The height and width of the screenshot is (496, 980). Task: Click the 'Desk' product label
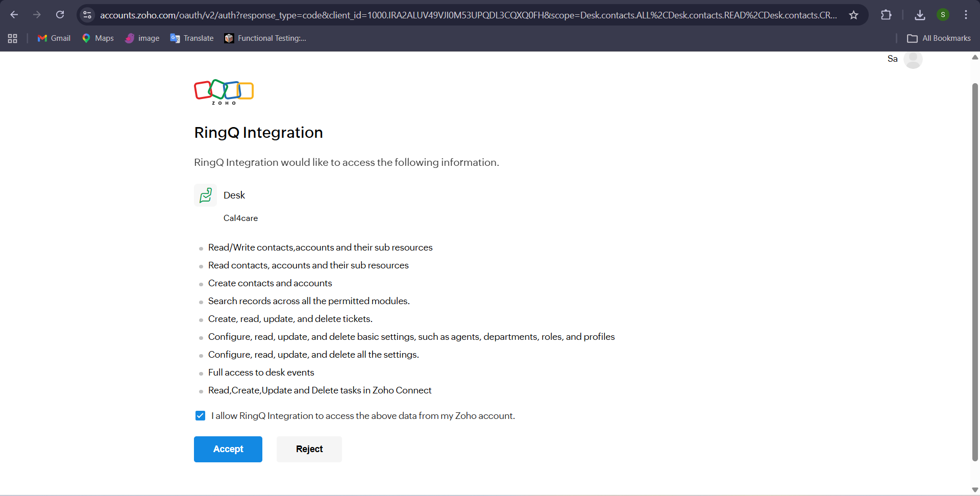pyautogui.click(x=234, y=195)
